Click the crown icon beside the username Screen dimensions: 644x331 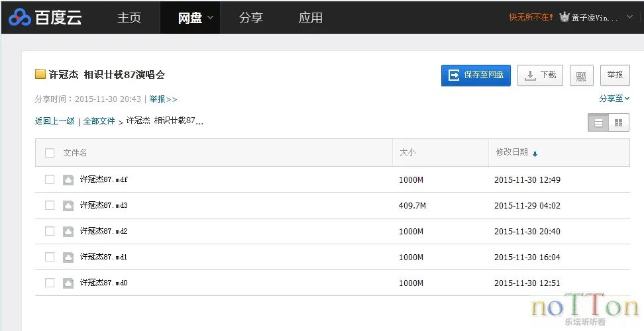click(x=564, y=17)
